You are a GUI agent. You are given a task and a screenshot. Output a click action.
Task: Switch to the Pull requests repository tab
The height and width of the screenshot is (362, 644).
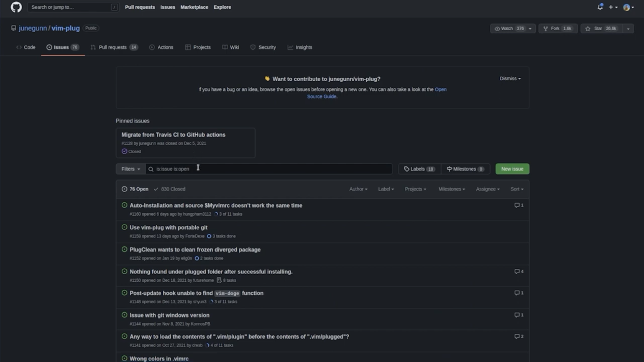coord(114,47)
